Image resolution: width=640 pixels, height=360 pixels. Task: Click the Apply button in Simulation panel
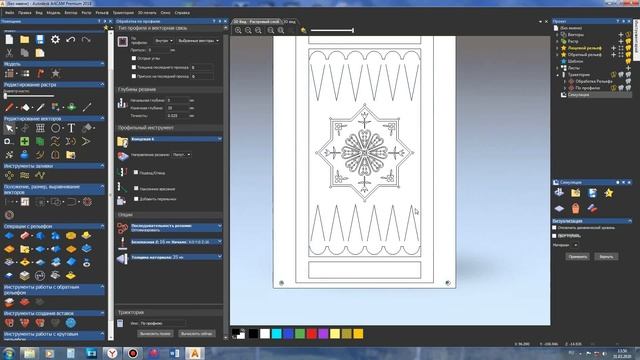[x=578, y=257]
